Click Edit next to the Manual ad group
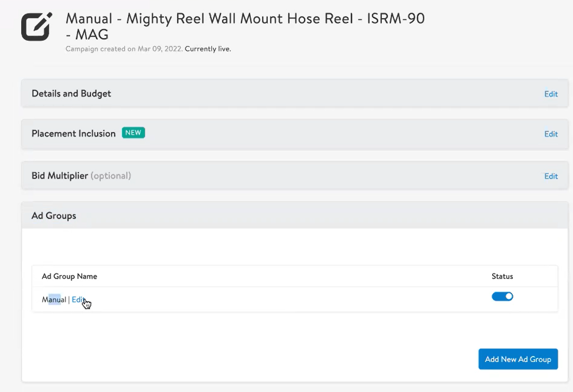 (x=79, y=299)
